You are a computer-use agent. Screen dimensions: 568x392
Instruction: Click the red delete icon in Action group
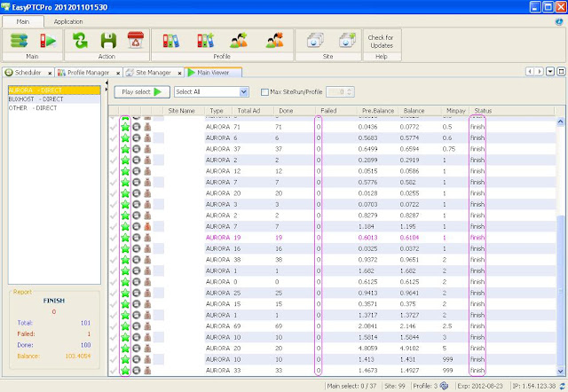[136, 41]
